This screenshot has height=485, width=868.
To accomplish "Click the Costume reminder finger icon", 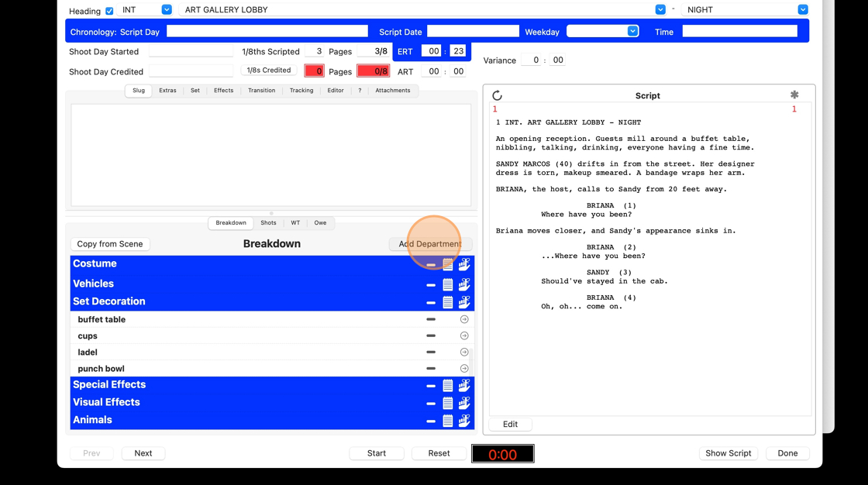I will point(464,264).
